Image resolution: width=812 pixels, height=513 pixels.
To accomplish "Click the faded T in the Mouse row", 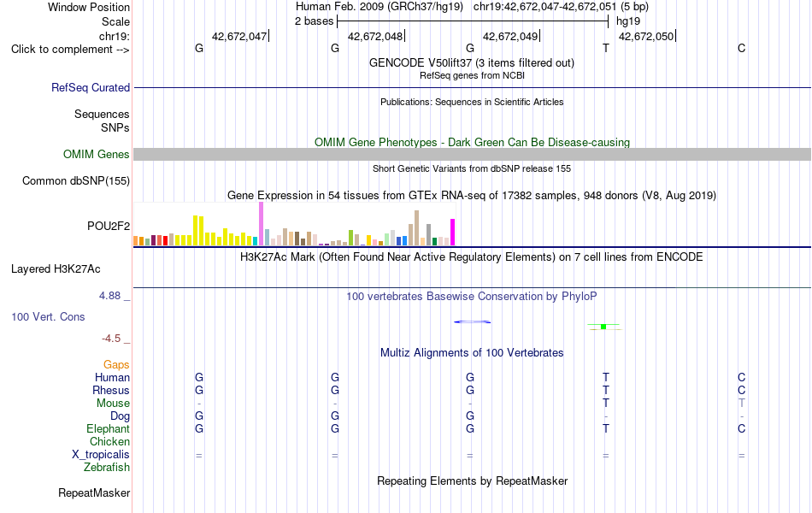I will coord(742,403).
